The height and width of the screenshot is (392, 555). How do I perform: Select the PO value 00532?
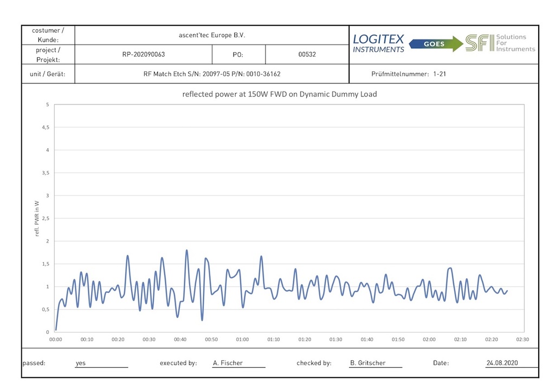(x=307, y=55)
